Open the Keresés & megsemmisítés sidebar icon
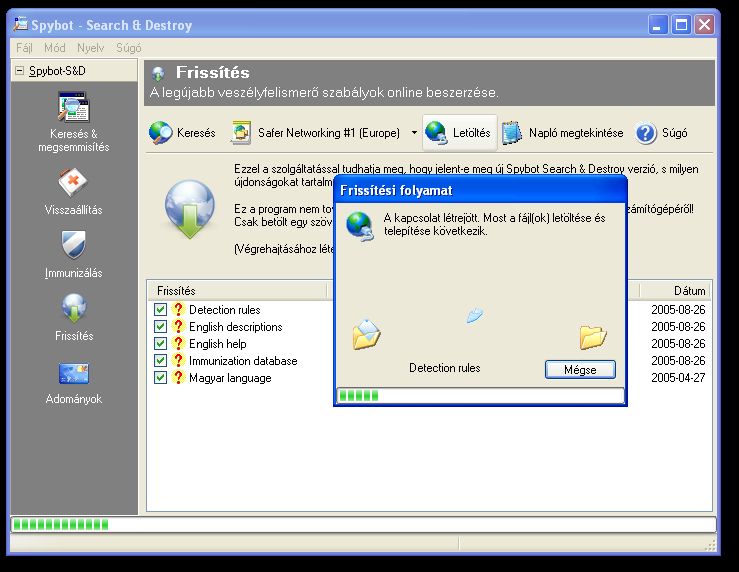739x572 pixels. pyautogui.click(x=74, y=107)
